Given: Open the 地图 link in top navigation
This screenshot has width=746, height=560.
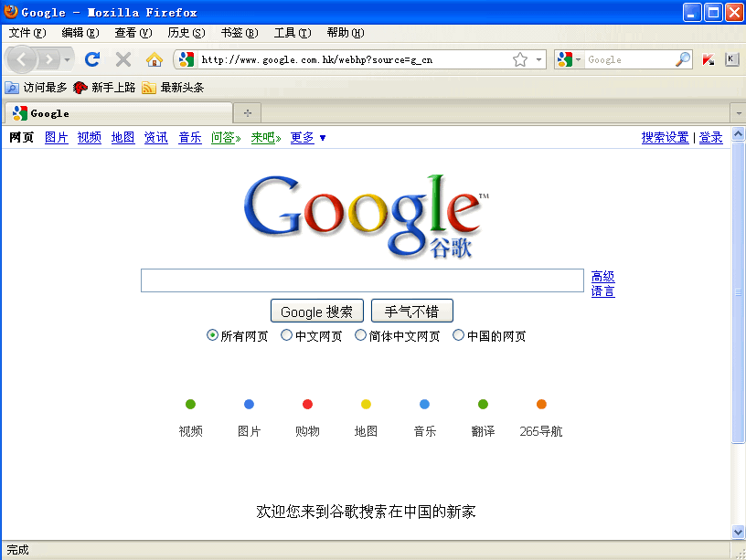Looking at the screenshot, I should [123, 138].
